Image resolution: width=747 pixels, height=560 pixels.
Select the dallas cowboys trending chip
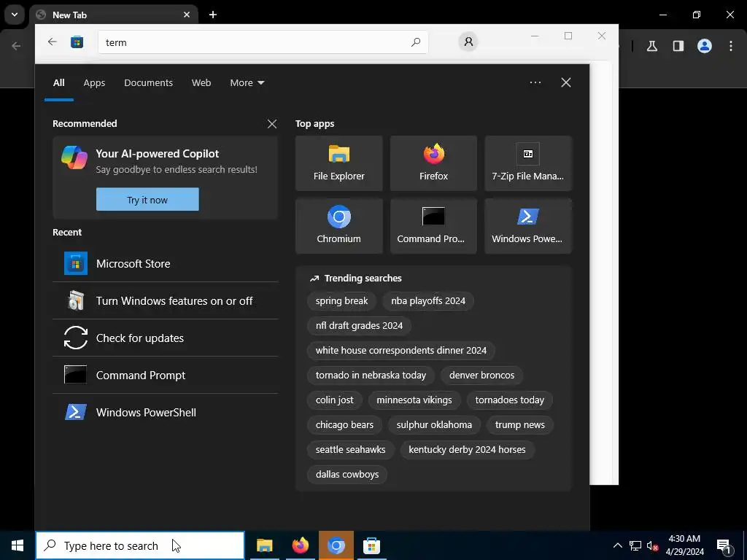tap(347, 474)
